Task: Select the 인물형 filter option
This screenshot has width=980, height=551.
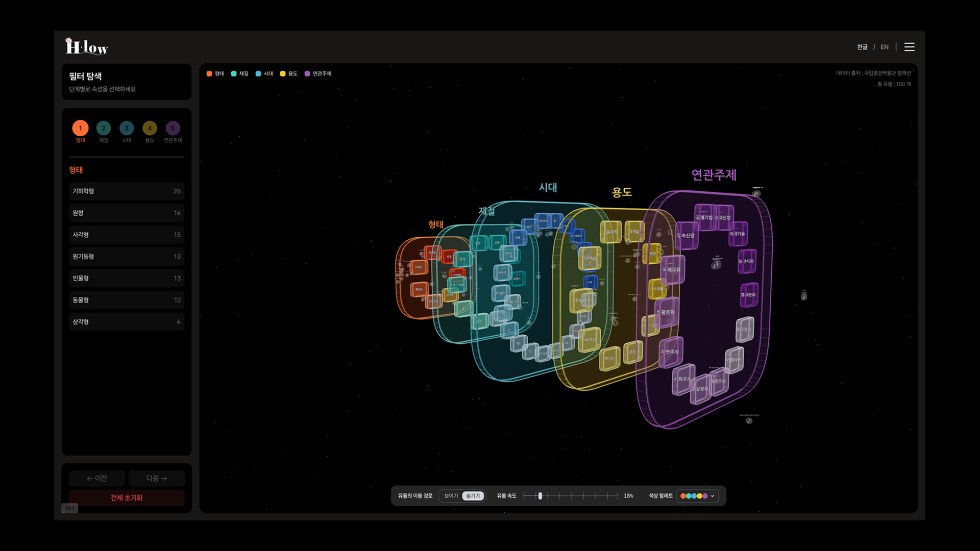Action: [127, 278]
